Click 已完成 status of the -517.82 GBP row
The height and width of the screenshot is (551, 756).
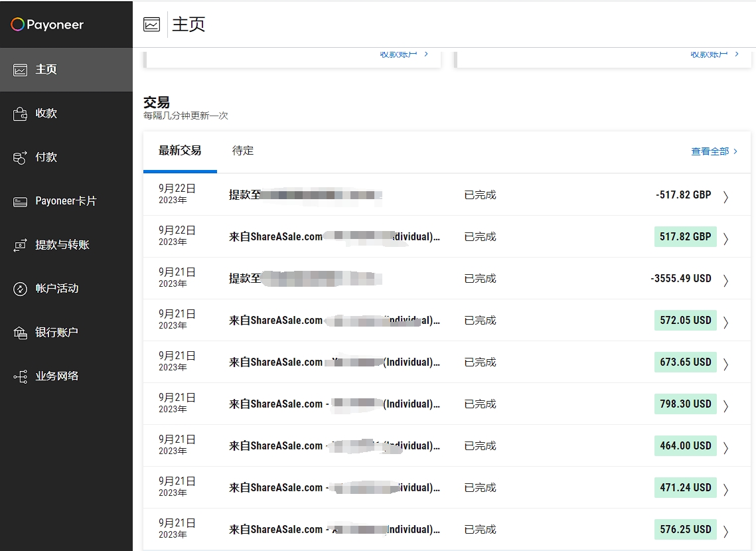480,195
